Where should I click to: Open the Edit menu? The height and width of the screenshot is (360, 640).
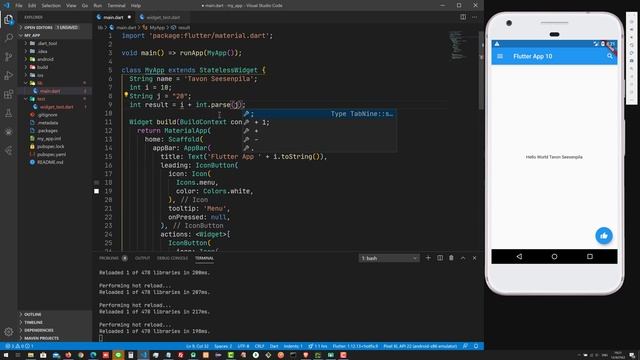click(32, 6)
